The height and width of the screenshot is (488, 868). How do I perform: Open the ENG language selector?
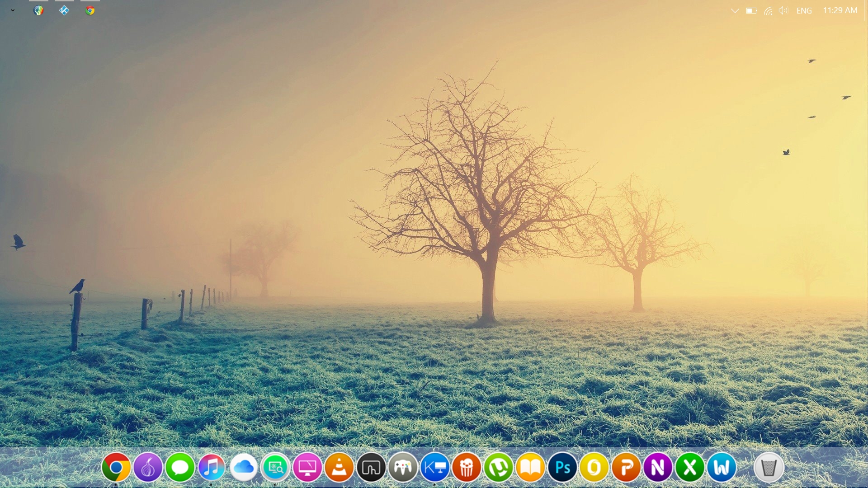click(x=804, y=10)
